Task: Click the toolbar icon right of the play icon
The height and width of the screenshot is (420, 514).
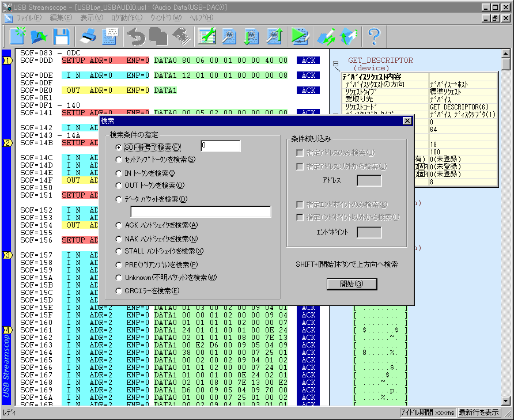Action: pos(326,36)
